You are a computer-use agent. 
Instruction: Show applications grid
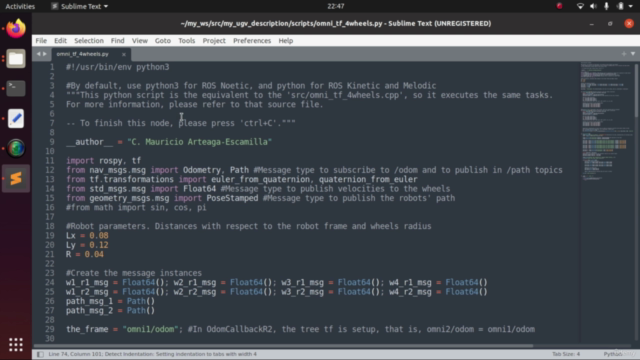[x=16, y=344]
